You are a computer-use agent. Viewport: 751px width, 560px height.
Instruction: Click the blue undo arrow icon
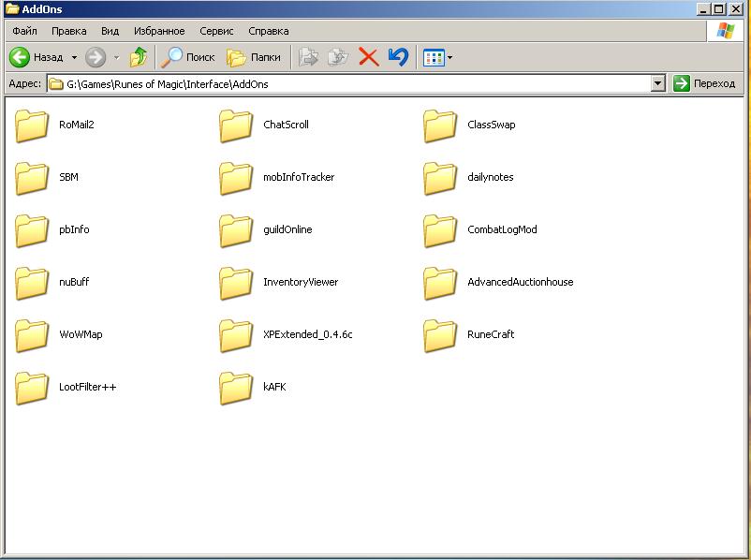click(x=398, y=57)
